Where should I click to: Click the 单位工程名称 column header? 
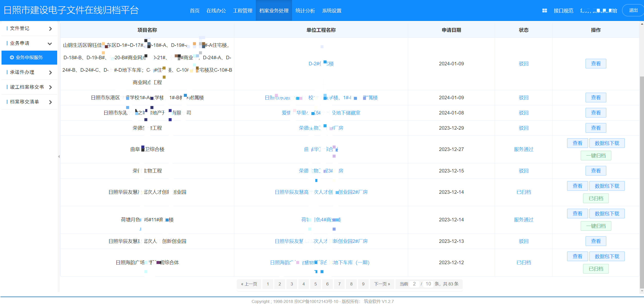pos(321,30)
